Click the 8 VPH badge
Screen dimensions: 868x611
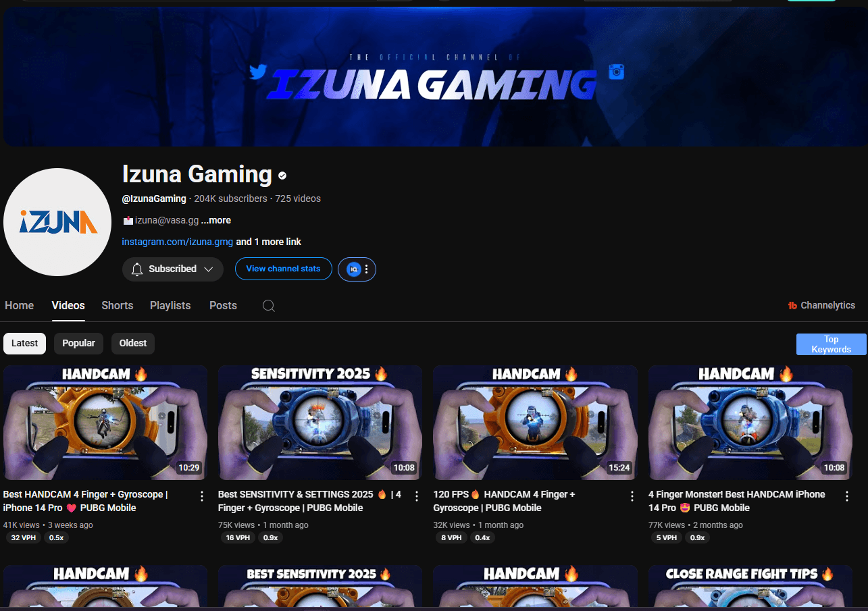tap(452, 538)
